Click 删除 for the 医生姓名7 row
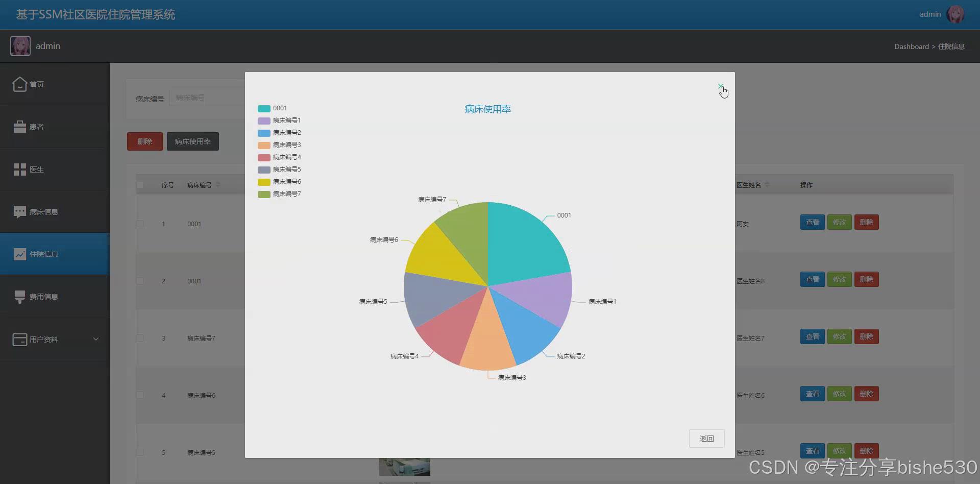The image size is (980, 484). 866,336
